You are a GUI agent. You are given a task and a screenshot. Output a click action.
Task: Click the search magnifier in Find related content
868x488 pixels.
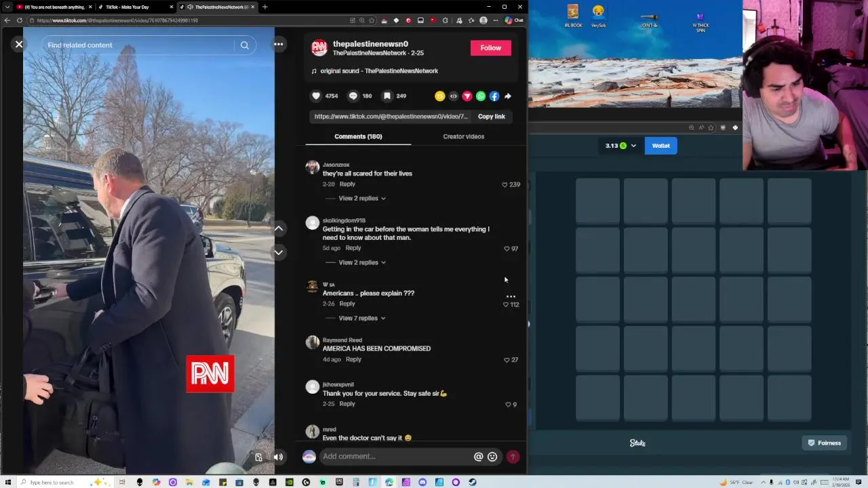[245, 45]
